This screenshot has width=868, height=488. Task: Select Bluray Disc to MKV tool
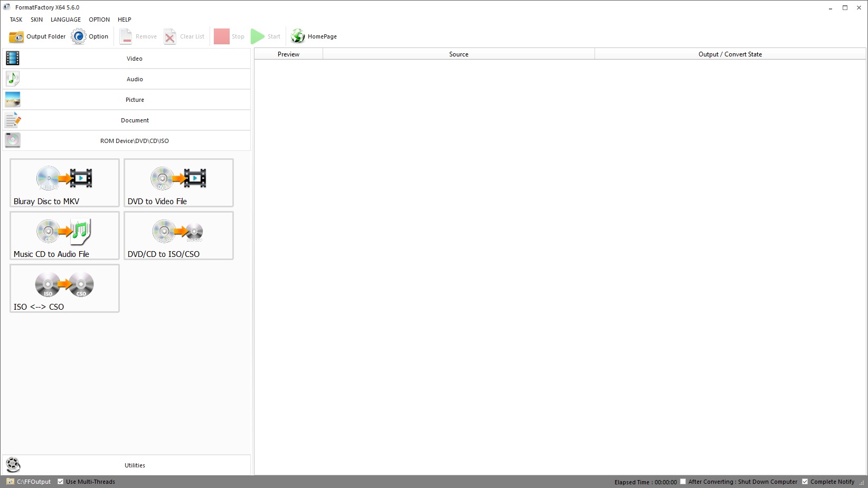point(64,183)
